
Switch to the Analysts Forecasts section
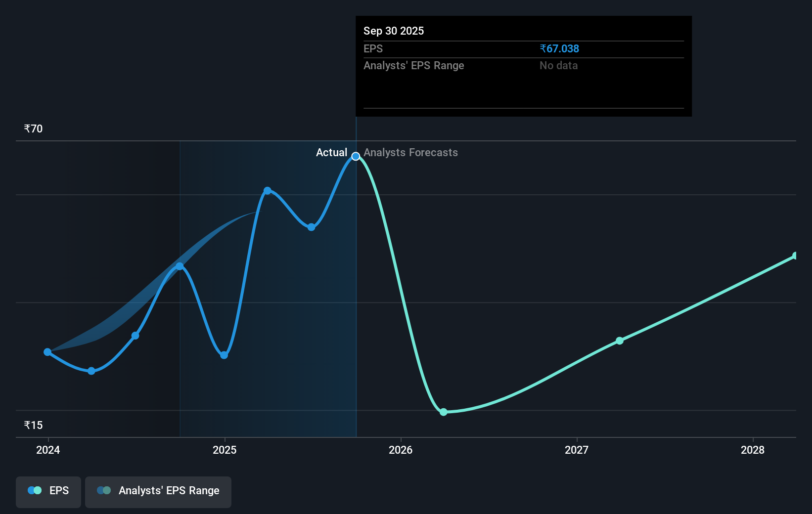click(410, 153)
